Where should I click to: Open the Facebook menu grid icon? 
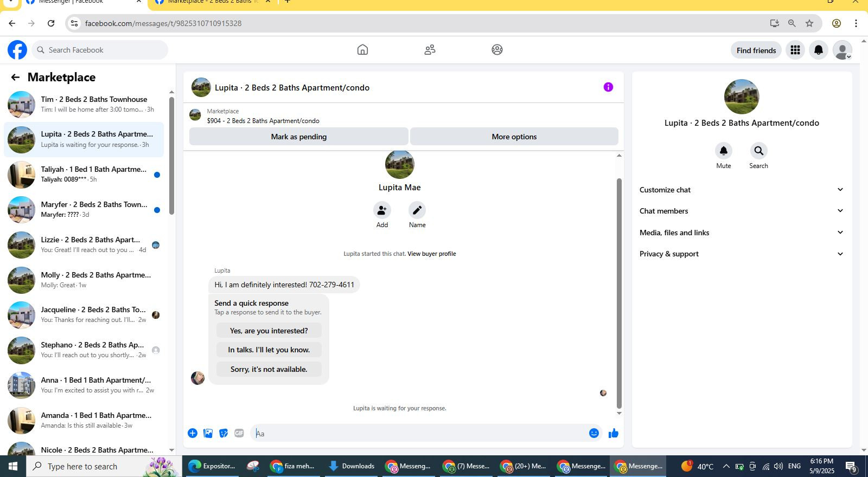tap(795, 50)
